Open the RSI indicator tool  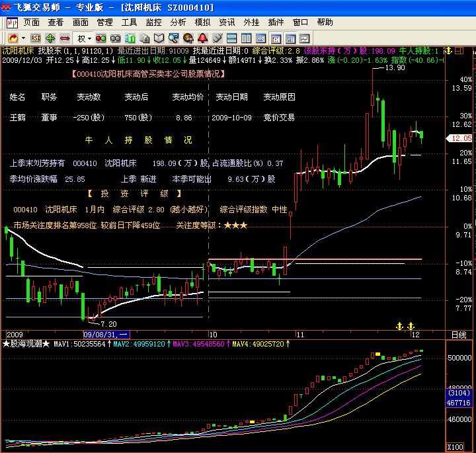(36, 38)
